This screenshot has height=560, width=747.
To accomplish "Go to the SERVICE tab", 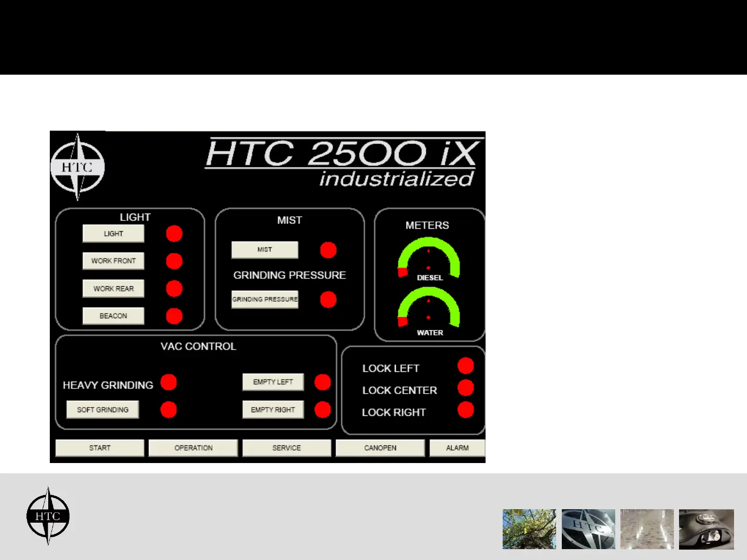I will pyautogui.click(x=286, y=448).
